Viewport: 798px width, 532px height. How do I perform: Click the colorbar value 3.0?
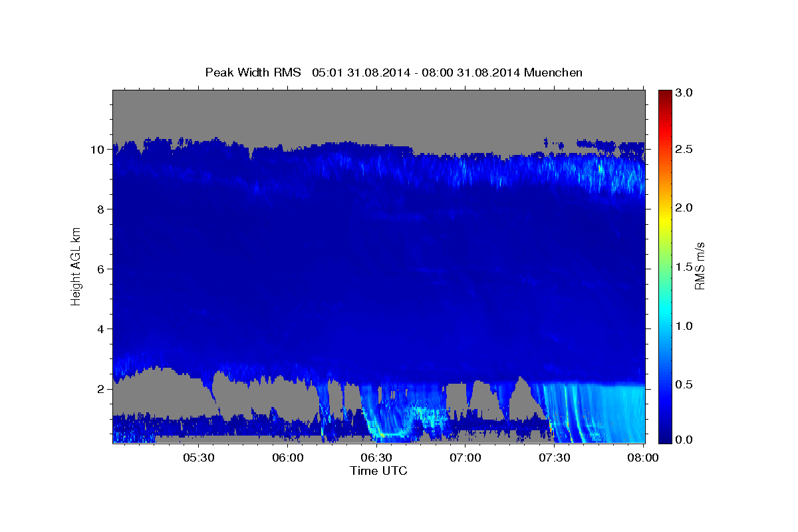tap(685, 92)
